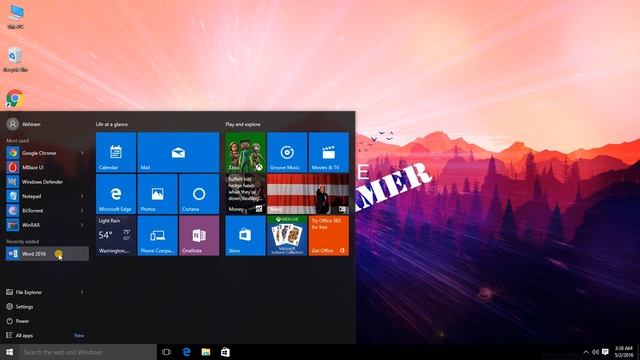Open Windows Defender from Most used

pos(47,182)
